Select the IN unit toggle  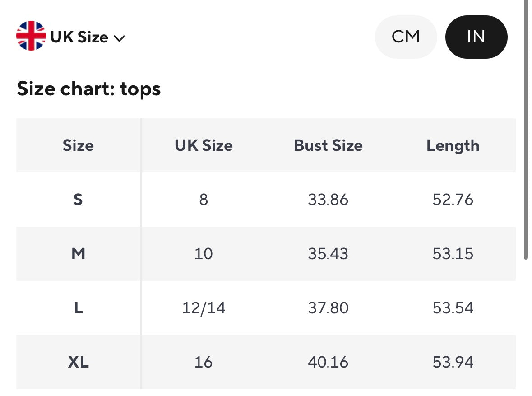pos(476,37)
